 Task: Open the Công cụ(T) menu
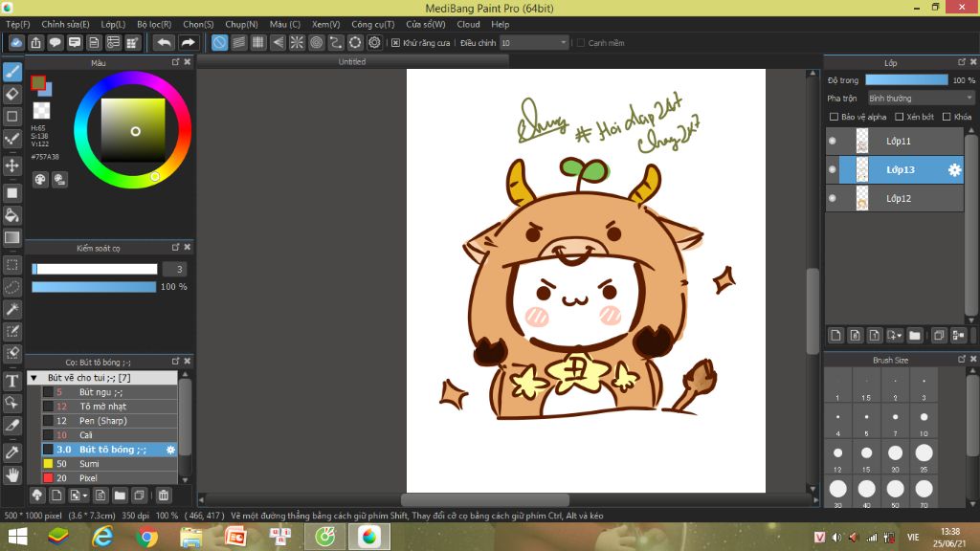(372, 24)
